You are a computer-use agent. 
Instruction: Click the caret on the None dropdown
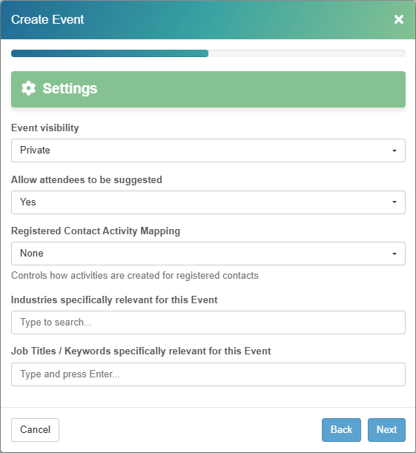click(x=394, y=254)
